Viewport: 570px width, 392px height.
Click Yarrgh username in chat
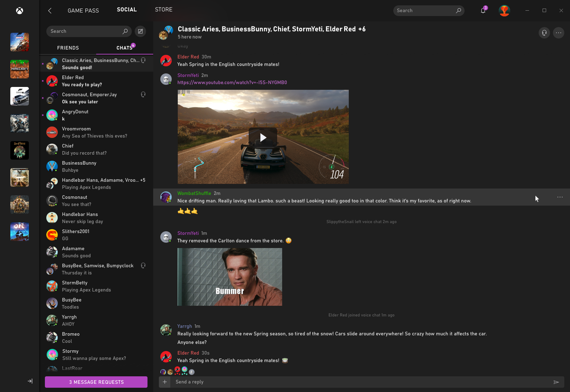pos(185,326)
